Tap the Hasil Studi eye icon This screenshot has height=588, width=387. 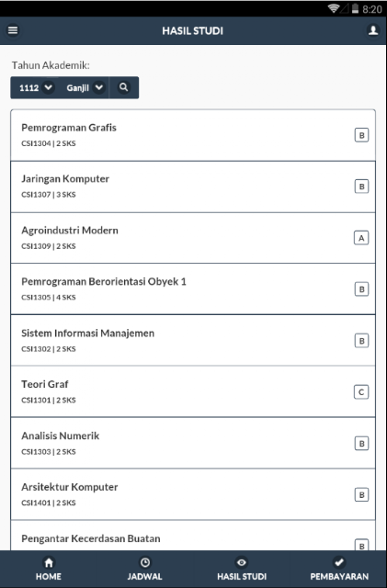[x=242, y=562]
